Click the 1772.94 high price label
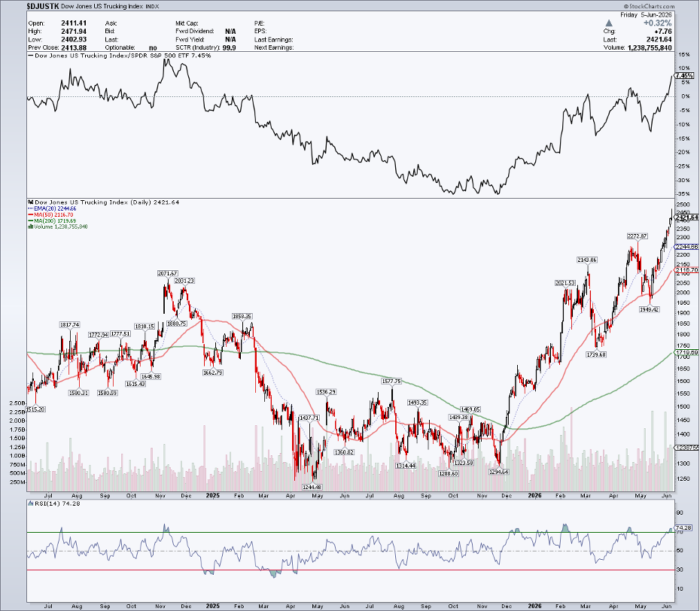The height and width of the screenshot is (611, 700). click(x=98, y=335)
